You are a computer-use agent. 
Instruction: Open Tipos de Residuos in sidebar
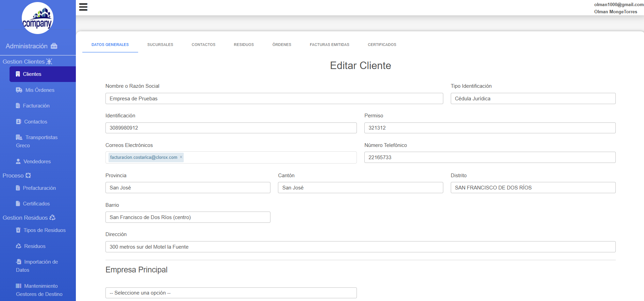pos(44,230)
